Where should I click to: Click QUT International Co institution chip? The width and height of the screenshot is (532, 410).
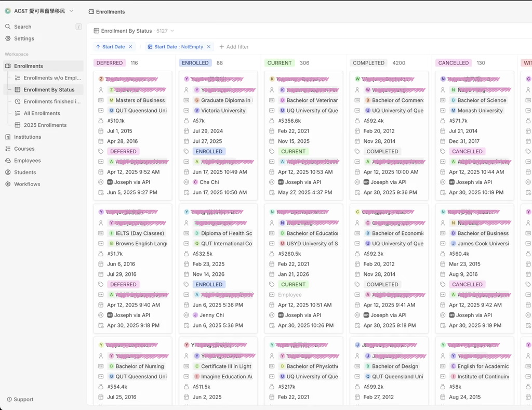[223, 243]
